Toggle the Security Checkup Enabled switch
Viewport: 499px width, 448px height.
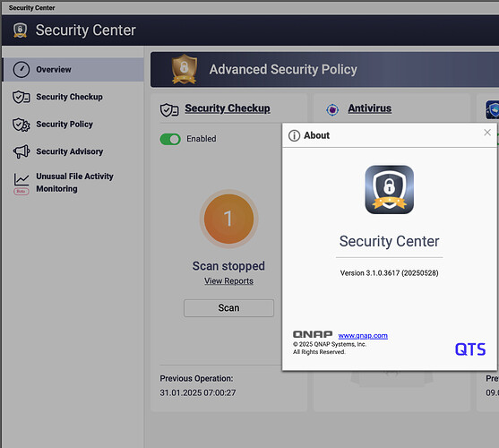click(x=170, y=139)
